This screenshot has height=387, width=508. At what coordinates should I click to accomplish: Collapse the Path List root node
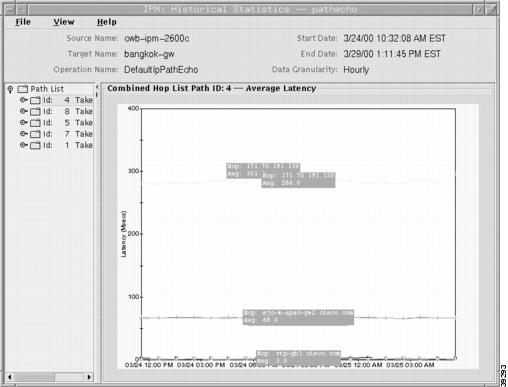point(10,89)
